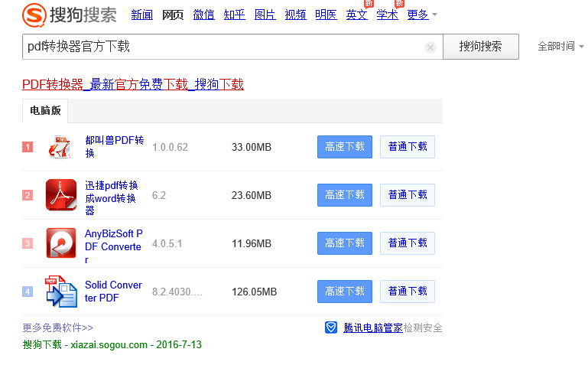Open the 腾讯电脑管家 link
The width and height of the screenshot is (588, 365).
point(372,328)
